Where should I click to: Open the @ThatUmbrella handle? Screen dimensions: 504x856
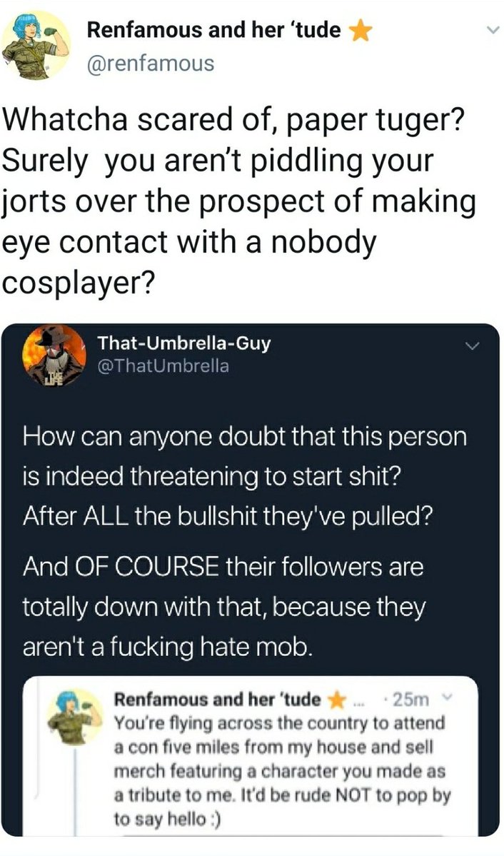click(163, 366)
